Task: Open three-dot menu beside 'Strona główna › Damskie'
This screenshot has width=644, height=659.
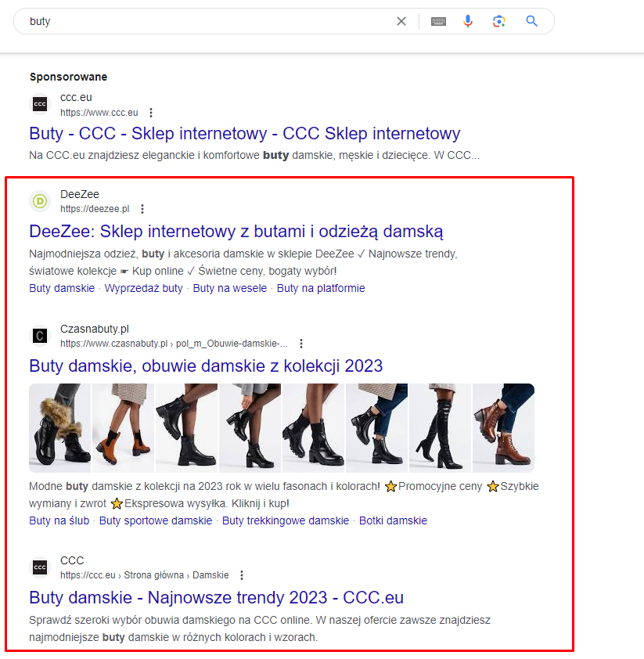Action: pos(242,575)
